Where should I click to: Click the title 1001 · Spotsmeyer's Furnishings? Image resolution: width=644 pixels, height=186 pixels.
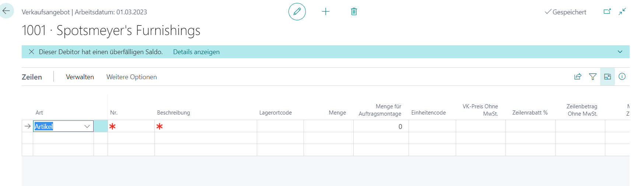(x=111, y=30)
